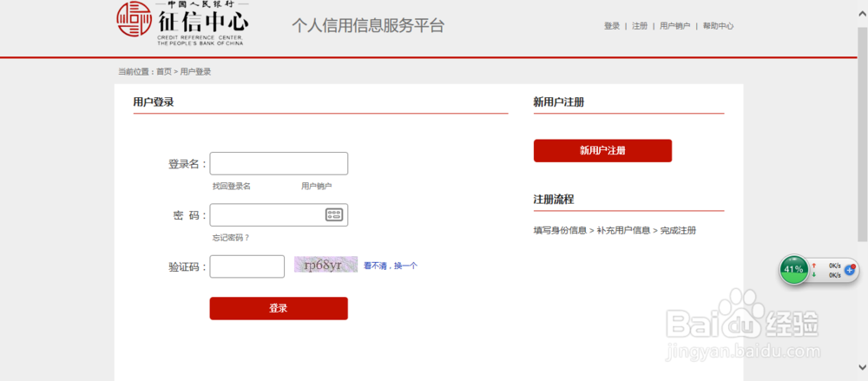Open 帮助中心 in top navigation
Viewport: 868px width, 381px height.
(x=718, y=26)
